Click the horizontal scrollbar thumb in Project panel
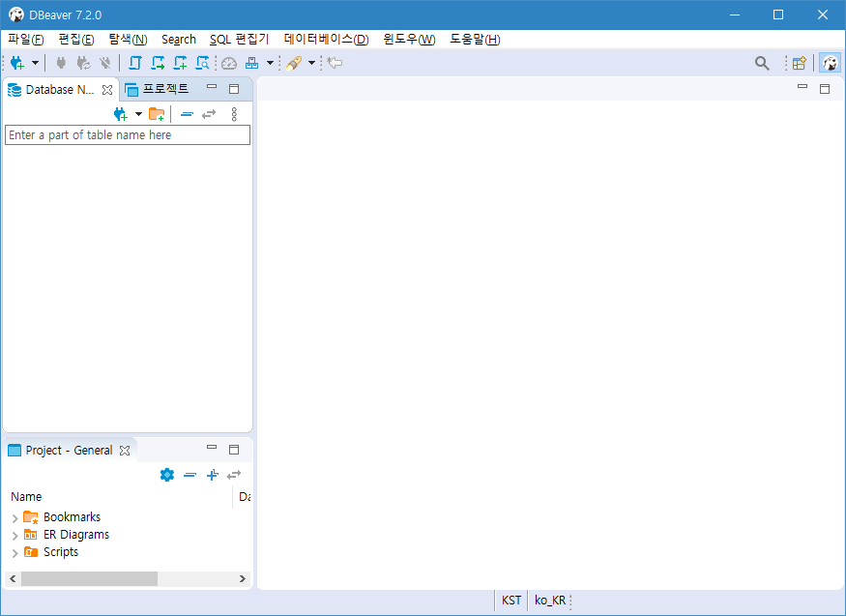 [89, 579]
